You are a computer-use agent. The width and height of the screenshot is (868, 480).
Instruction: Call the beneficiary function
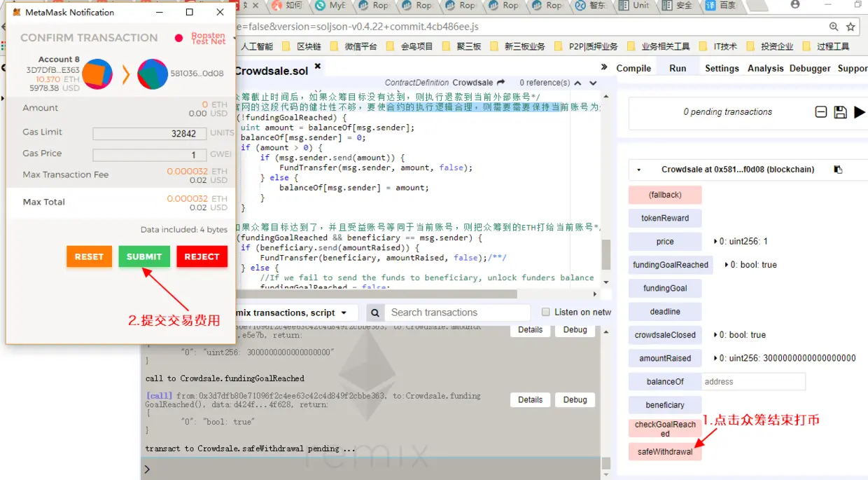[665, 405]
